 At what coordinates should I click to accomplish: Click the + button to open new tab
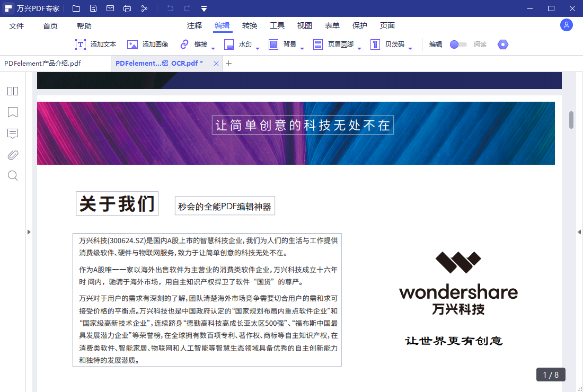point(228,63)
